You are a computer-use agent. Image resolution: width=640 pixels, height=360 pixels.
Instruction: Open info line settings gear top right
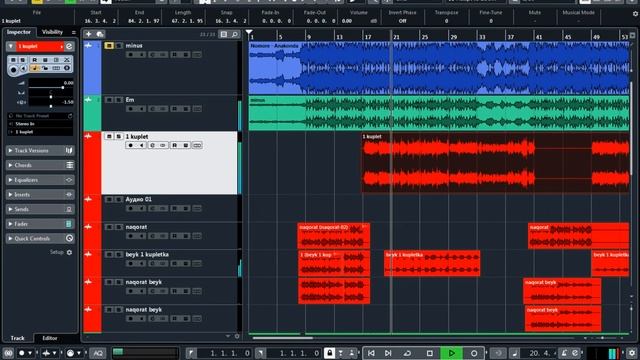(x=636, y=13)
